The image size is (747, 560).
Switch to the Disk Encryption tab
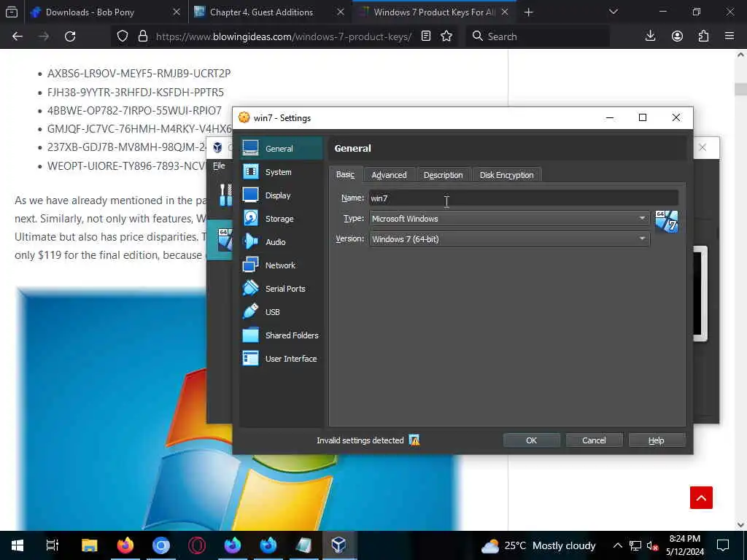pyautogui.click(x=506, y=175)
